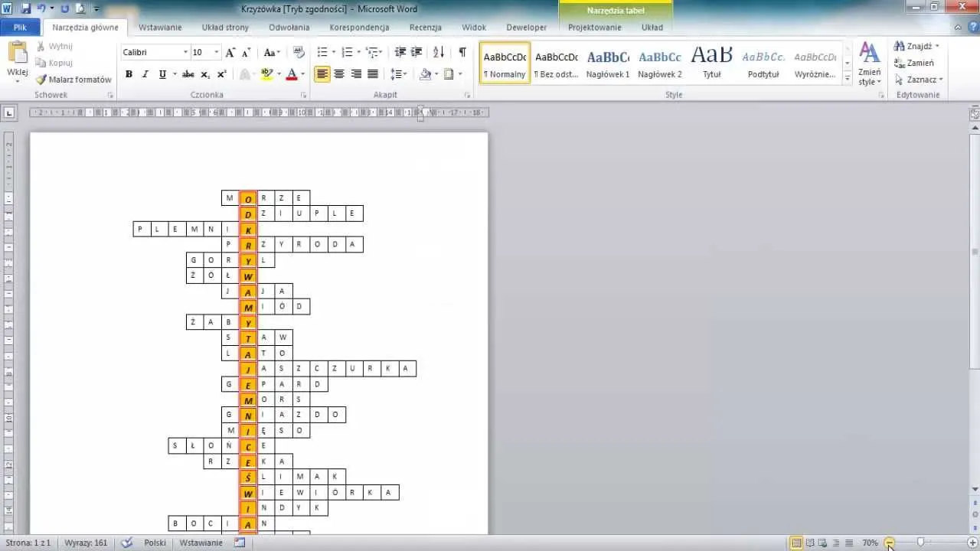Image resolution: width=980 pixels, height=551 pixels.
Task: Toggle show paragraph marks (¶)
Action: pos(462,52)
